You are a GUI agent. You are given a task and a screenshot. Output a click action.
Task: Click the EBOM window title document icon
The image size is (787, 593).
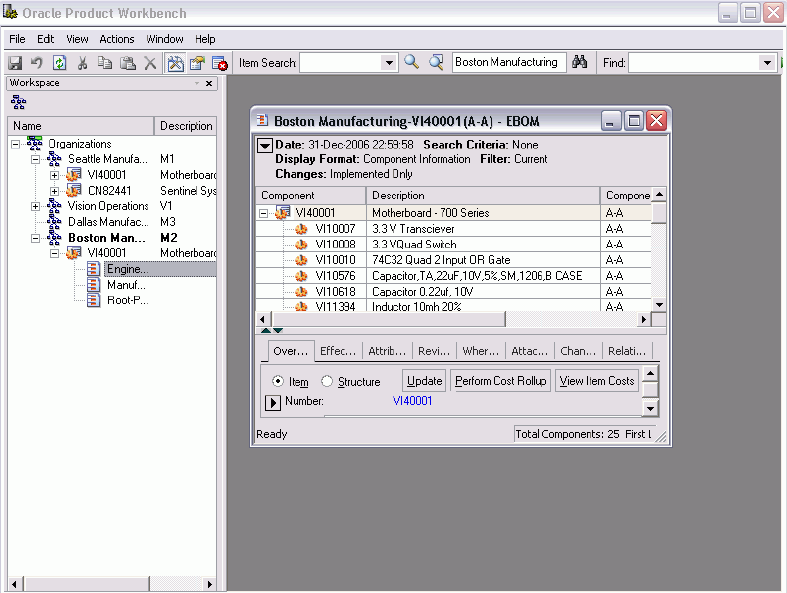[x=262, y=121]
